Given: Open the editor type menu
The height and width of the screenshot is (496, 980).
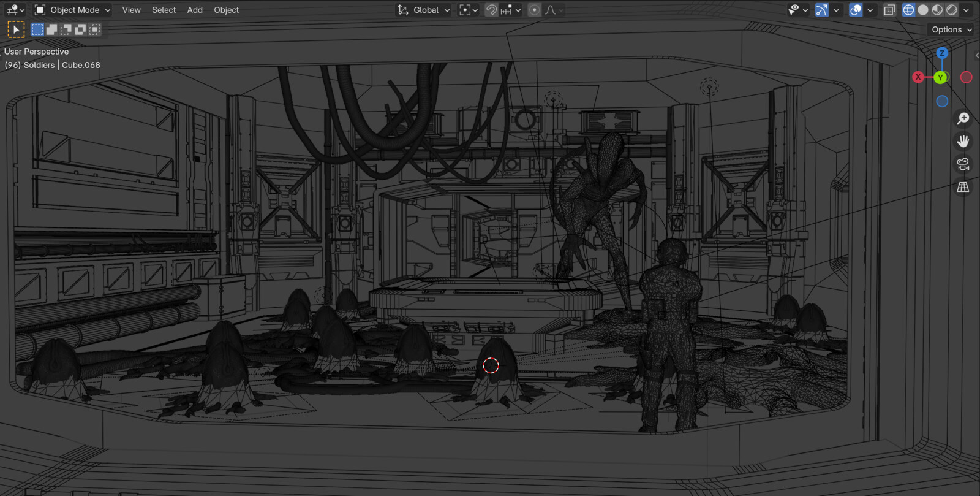Looking at the screenshot, I should coord(15,10).
